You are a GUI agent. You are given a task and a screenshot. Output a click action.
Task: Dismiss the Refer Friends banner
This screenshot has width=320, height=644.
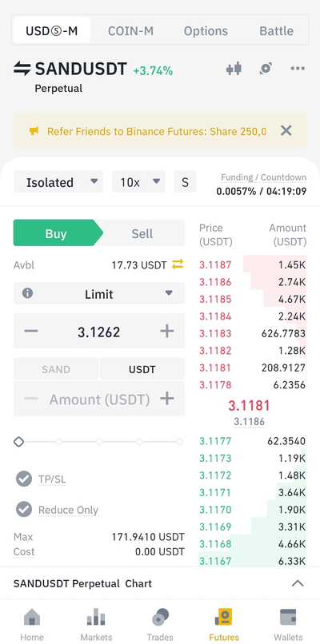coord(286,131)
